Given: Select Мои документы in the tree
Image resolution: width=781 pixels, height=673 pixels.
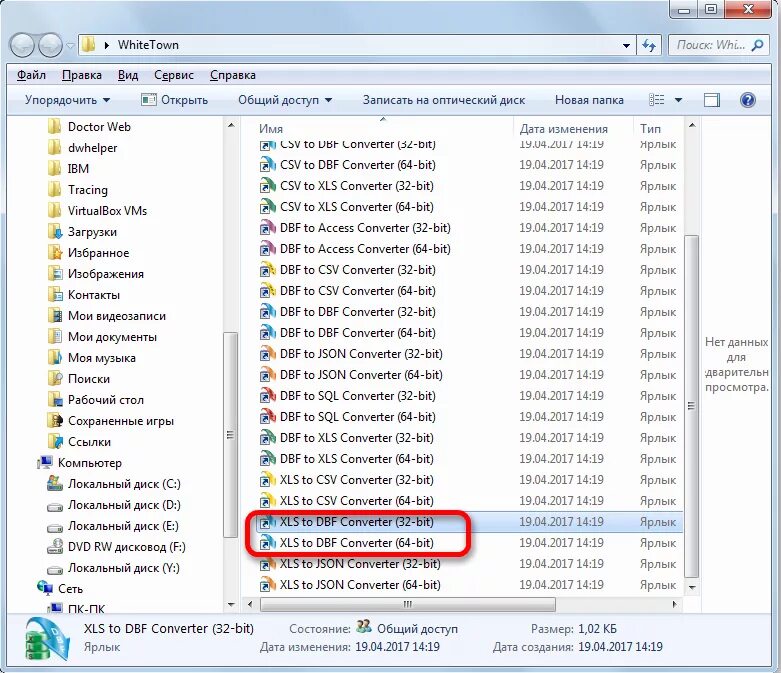Looking at the screenshot, I should click(x=112, y=337).
